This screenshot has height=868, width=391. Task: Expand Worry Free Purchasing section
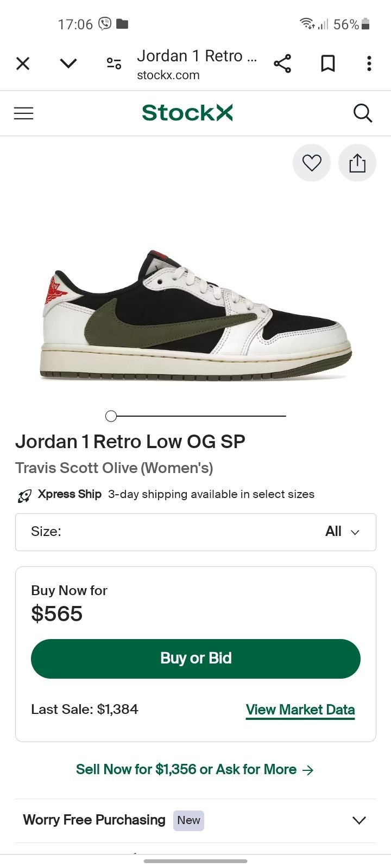[359, 820]
